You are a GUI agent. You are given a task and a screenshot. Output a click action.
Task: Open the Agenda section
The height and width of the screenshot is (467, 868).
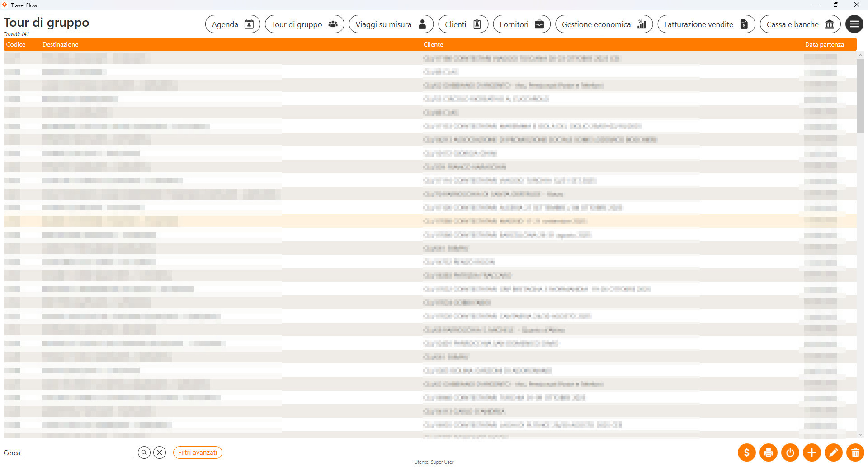232,24
